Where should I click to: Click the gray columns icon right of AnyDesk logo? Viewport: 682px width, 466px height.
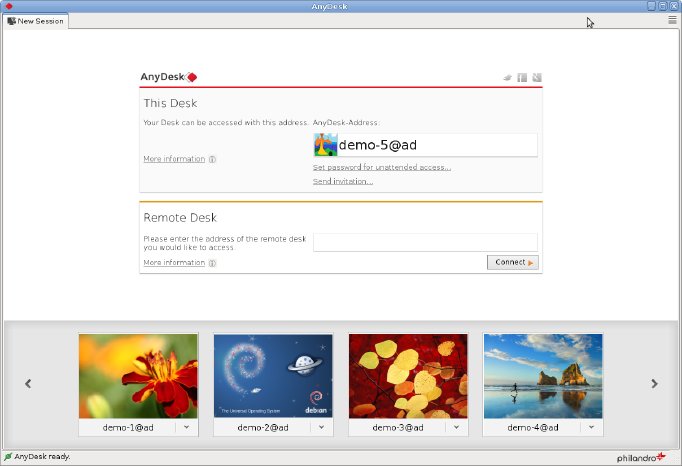pos(522,78)
